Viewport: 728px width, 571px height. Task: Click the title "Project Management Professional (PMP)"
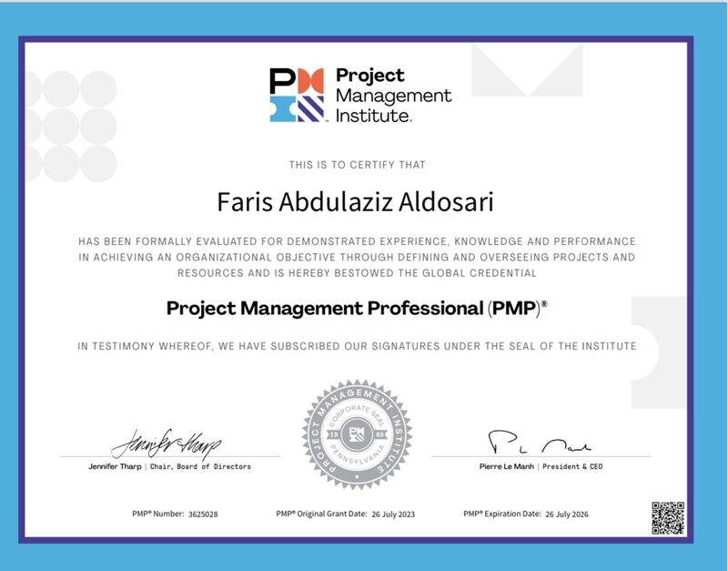pyautogui.click(x=357, y=309)
